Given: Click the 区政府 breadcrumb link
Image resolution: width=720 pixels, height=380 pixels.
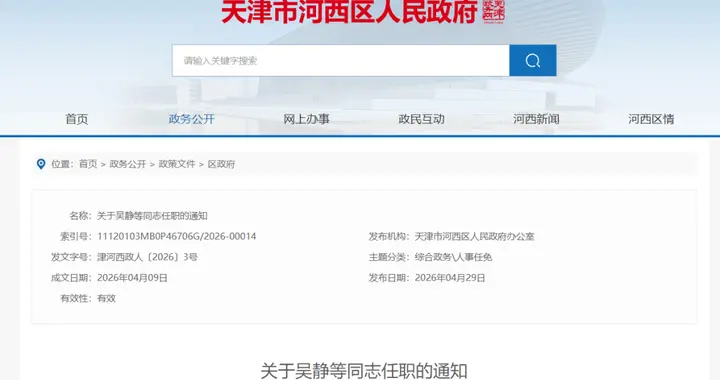Looking at the screenshot, I should point(221,164).
